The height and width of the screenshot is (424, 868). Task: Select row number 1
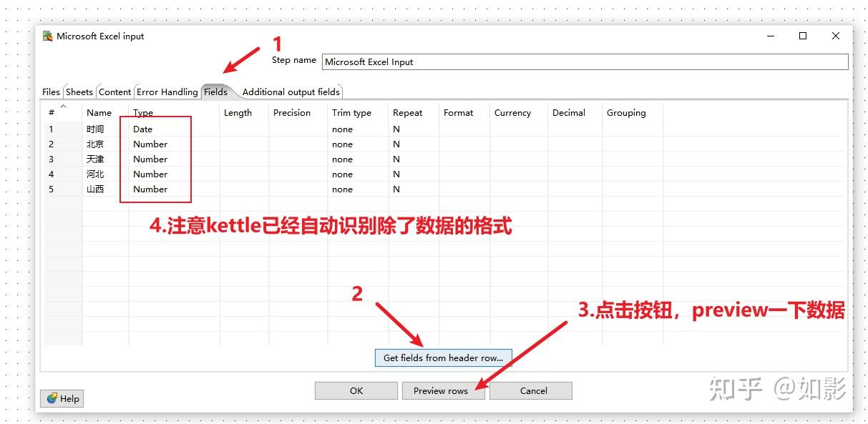click(51, 129)
